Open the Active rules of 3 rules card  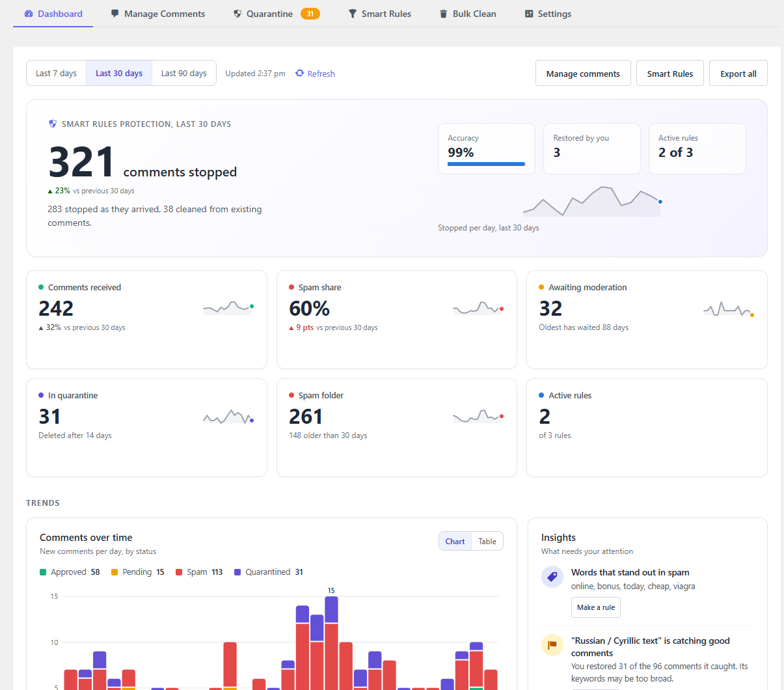coord(647,428)
